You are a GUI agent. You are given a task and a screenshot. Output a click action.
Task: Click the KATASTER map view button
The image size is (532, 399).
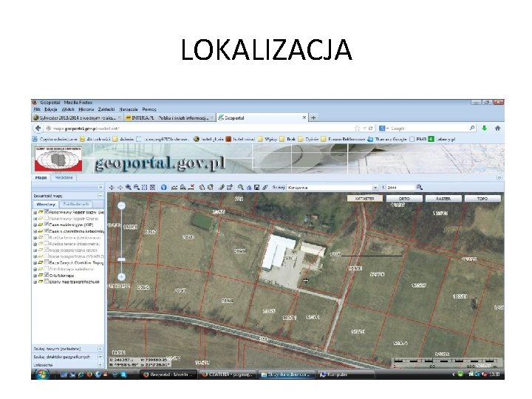pyautogui.click(x=365, y=199)
